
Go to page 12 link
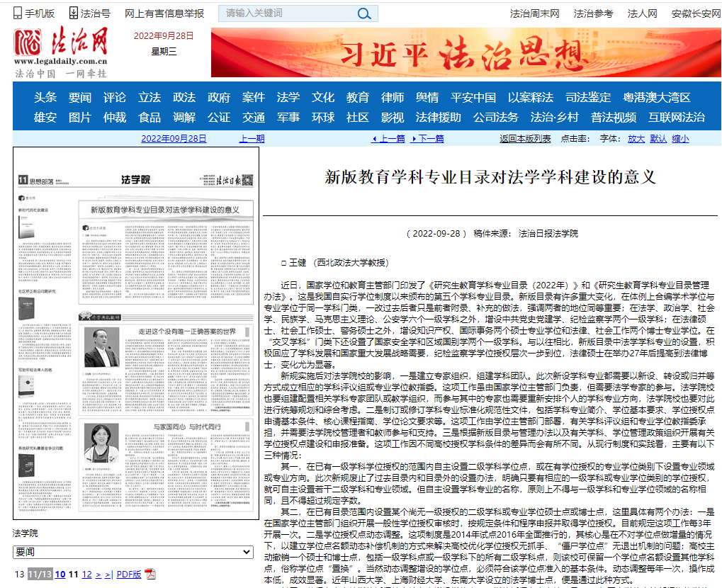pos(86,575)
